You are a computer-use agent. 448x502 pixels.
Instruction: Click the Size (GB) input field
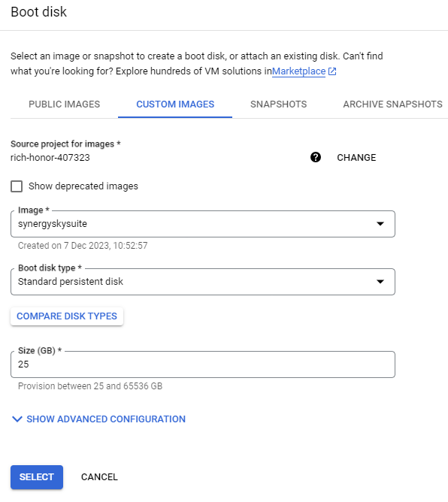click(x=203, y=364)
